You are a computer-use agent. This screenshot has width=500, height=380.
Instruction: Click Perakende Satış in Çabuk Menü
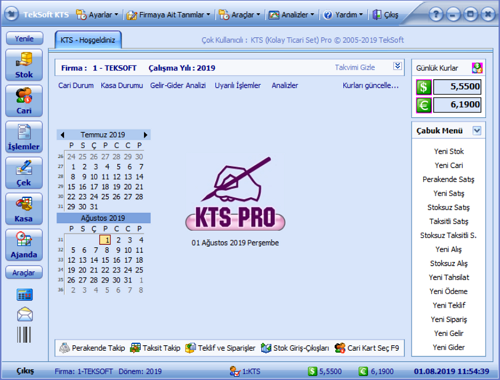click(x=448, y=179)
